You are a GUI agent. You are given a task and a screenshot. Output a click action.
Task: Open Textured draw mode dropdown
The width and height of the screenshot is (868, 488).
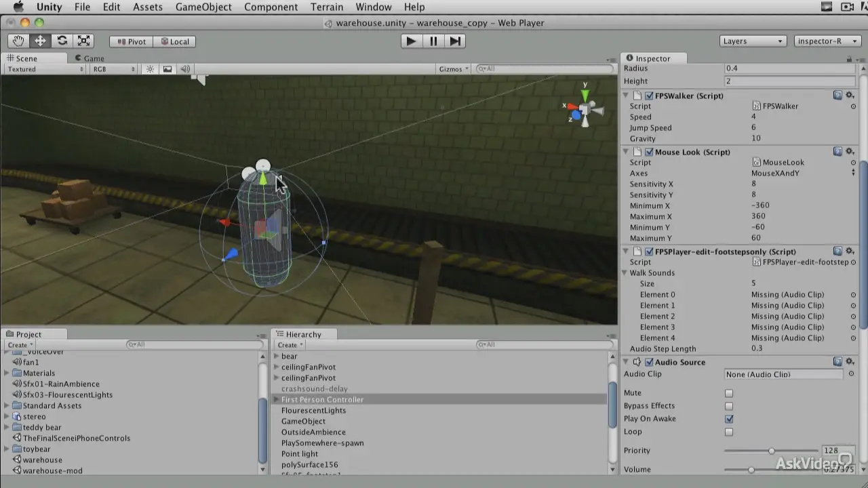(x=45, y=69)
